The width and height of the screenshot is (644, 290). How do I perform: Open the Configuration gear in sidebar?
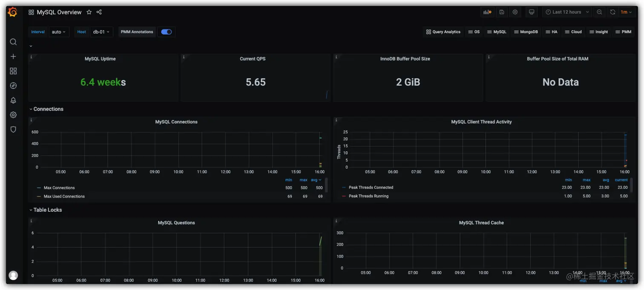pyautogui.click(x=13, y=115)
